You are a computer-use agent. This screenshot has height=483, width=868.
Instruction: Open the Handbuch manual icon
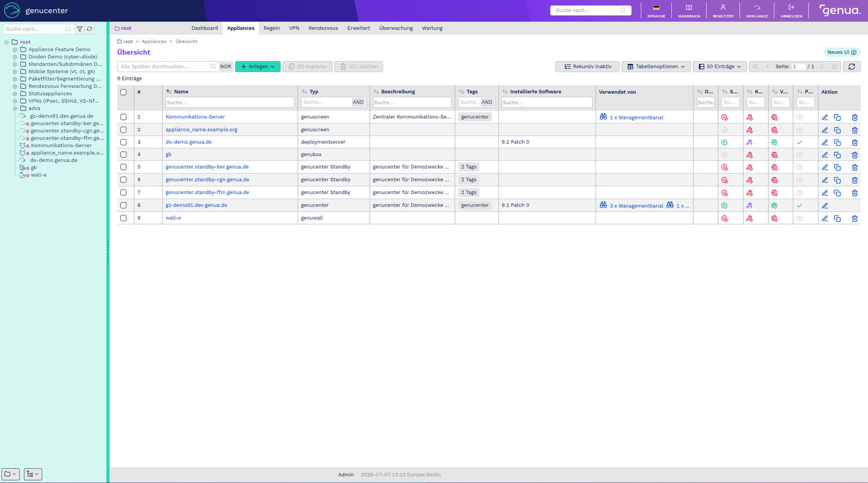689,8
